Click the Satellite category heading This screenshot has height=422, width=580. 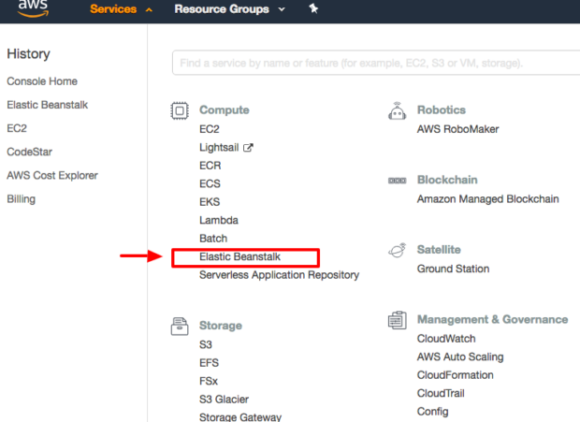tap(439, 250)
